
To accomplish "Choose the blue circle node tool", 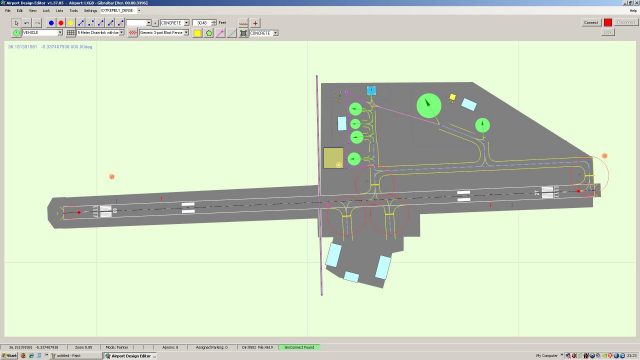I will tap(51, 23).
